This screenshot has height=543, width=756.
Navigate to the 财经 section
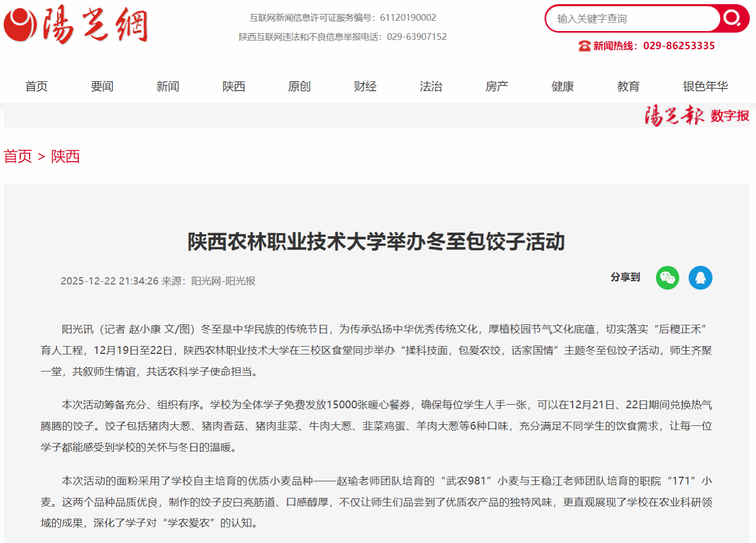365,87
